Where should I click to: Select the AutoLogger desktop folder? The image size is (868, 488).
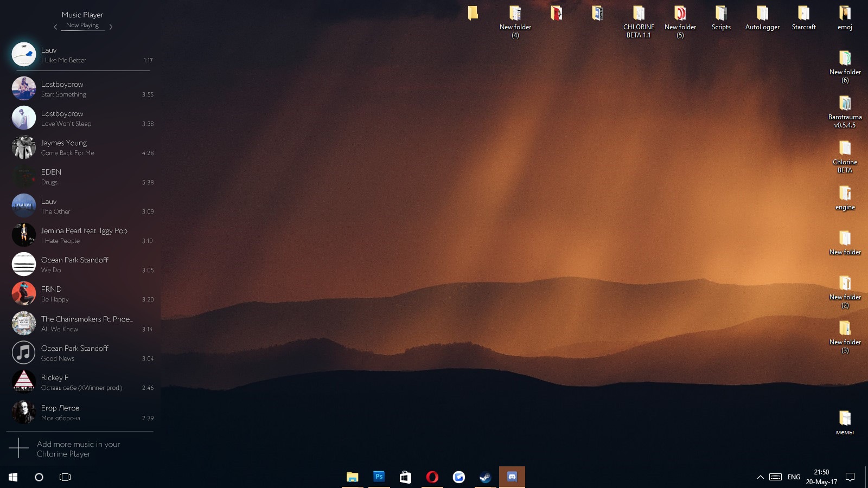762,18
